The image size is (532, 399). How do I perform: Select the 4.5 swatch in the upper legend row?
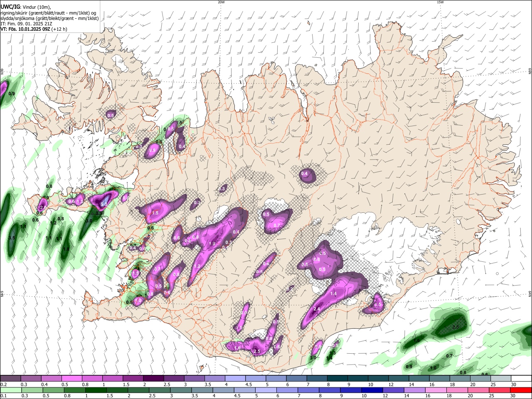(x=255, y=379)
